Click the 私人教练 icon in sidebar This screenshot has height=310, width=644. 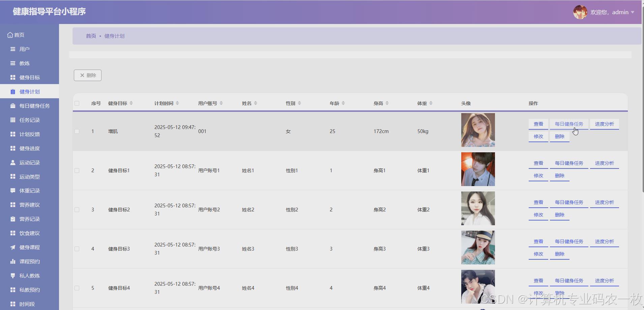pyautogui.click(x=13, y=276)
